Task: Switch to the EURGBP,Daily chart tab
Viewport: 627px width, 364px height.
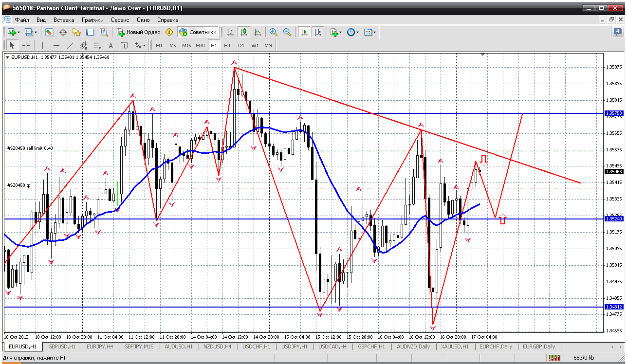Action: 539,346
